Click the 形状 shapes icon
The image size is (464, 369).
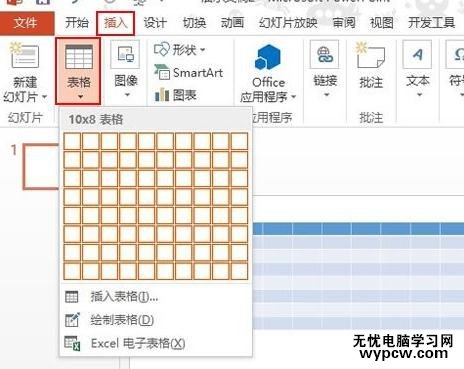click(162, 49)
